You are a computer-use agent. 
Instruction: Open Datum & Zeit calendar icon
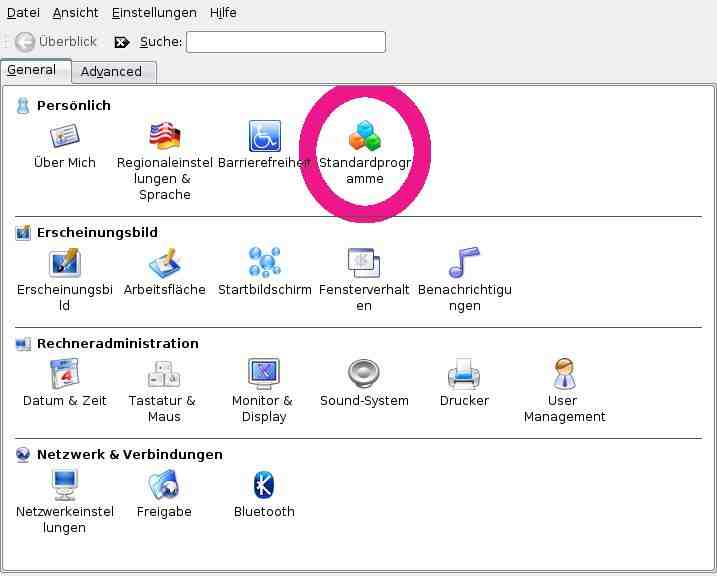(x=64, y=374)
